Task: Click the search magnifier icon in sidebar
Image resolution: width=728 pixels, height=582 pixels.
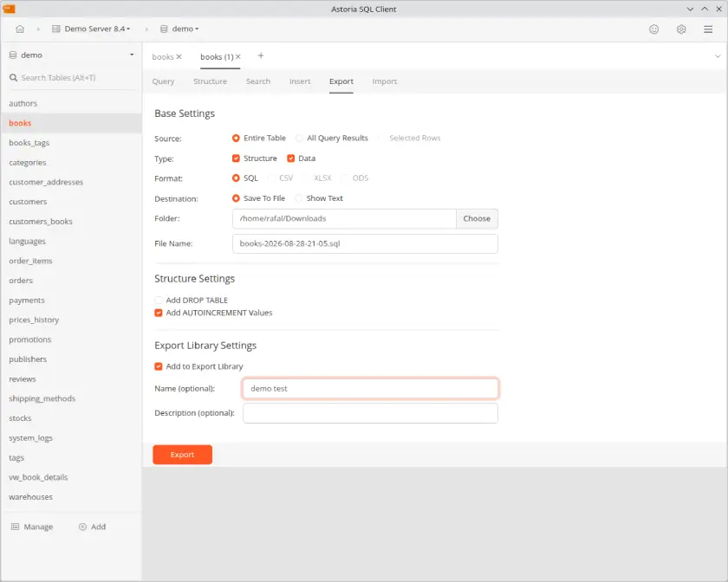Action: pyautogui.click(x=14, y=77)
